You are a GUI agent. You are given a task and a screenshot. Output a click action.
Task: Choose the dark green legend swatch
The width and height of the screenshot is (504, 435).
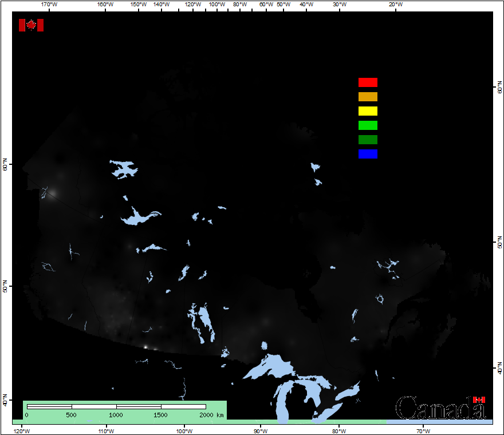click(368, 140)
